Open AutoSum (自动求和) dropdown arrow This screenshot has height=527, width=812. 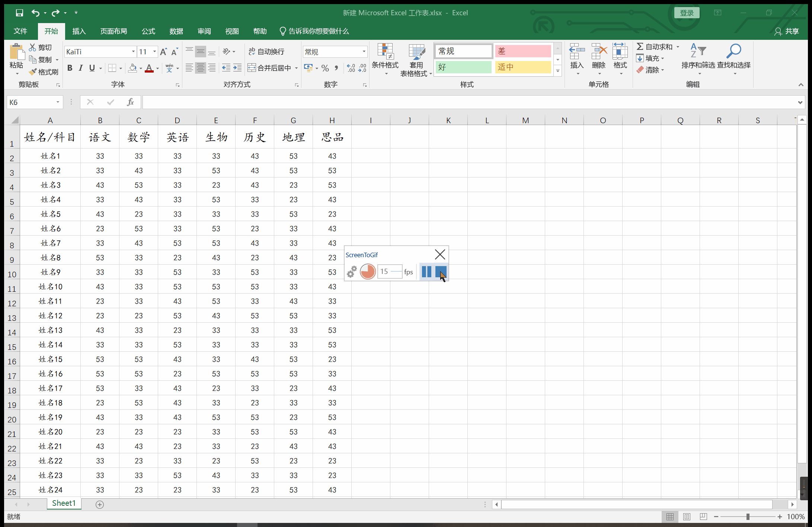point(678,47)
